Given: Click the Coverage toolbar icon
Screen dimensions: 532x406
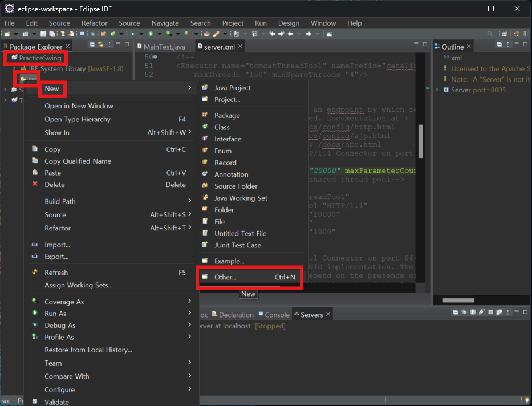Looking at the screenshot, I should (x=169, y=34).
